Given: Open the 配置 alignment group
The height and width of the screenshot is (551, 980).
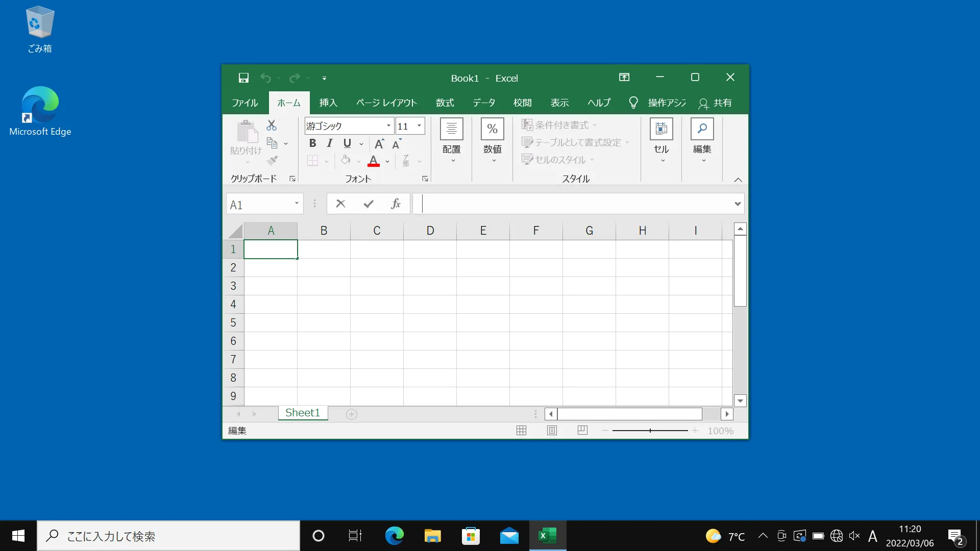Looking at the screenshot, I should point(452,141).
